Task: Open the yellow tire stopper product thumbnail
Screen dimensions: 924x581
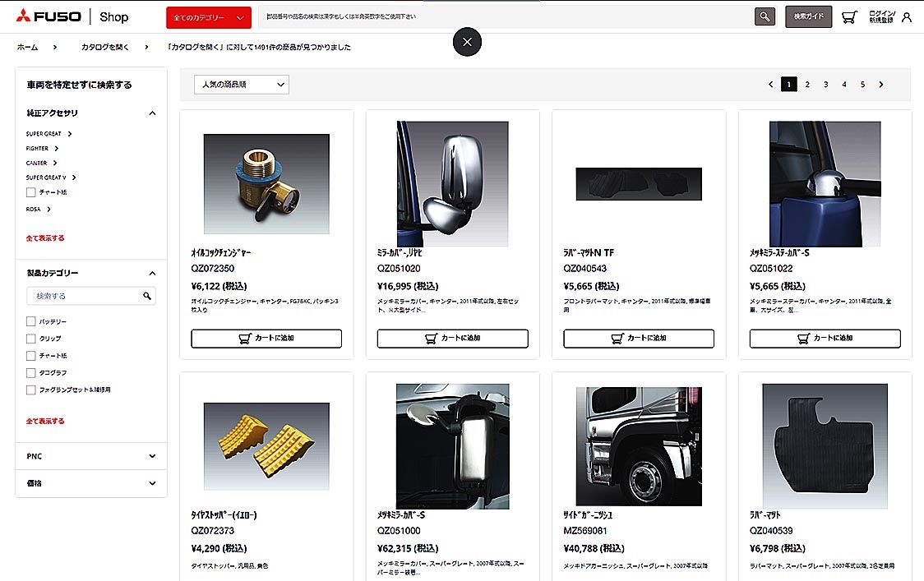Action: coord(266,446)
